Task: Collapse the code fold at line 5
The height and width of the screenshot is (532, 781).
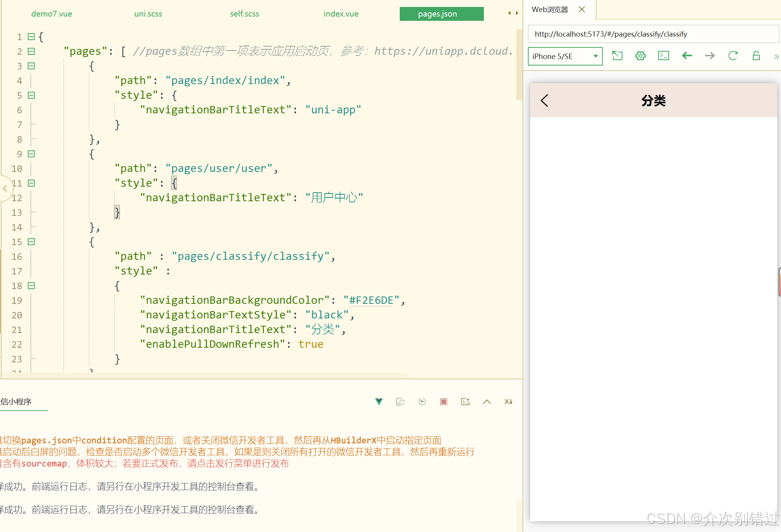Action: click(x=32, y=95)
